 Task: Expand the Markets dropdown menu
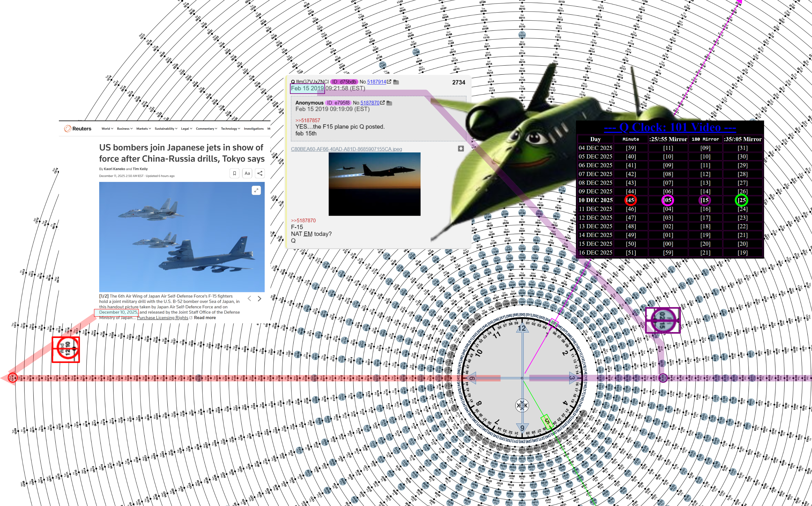pyautogui.click(x=143, y=128)
